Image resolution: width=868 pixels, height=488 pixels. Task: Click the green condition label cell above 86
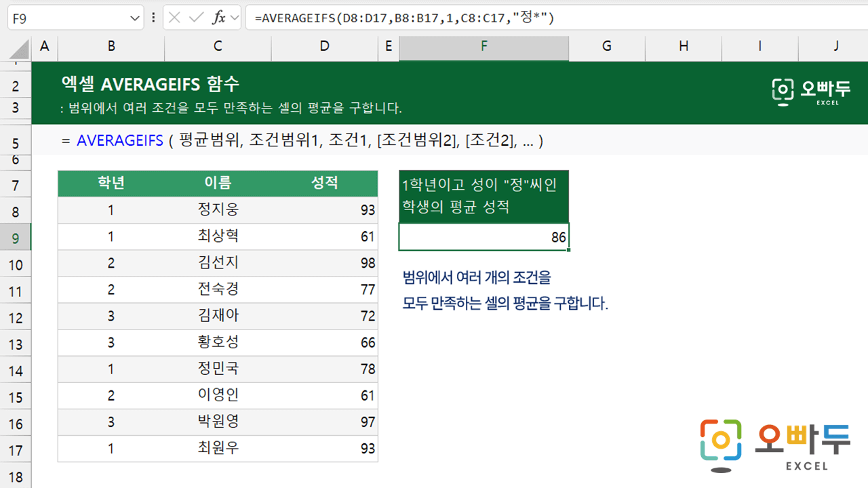[x=484, y=196]
